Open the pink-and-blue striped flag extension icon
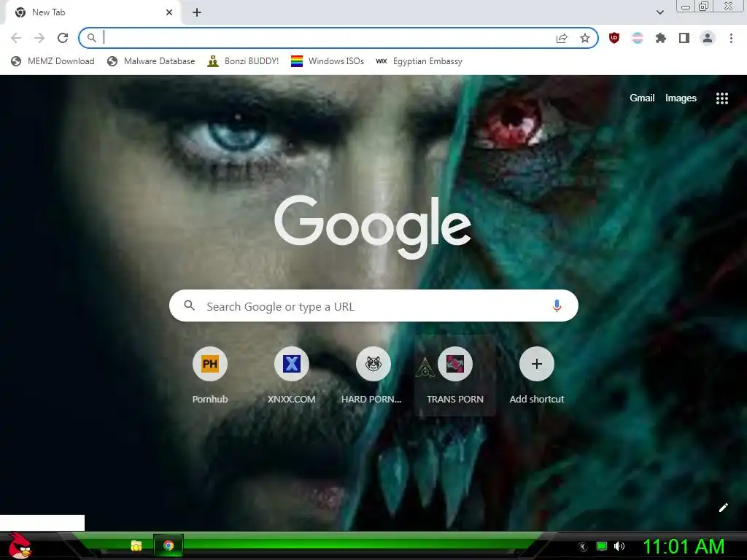The height and width of the screenshot is (560, 747). tap(638, 38)
